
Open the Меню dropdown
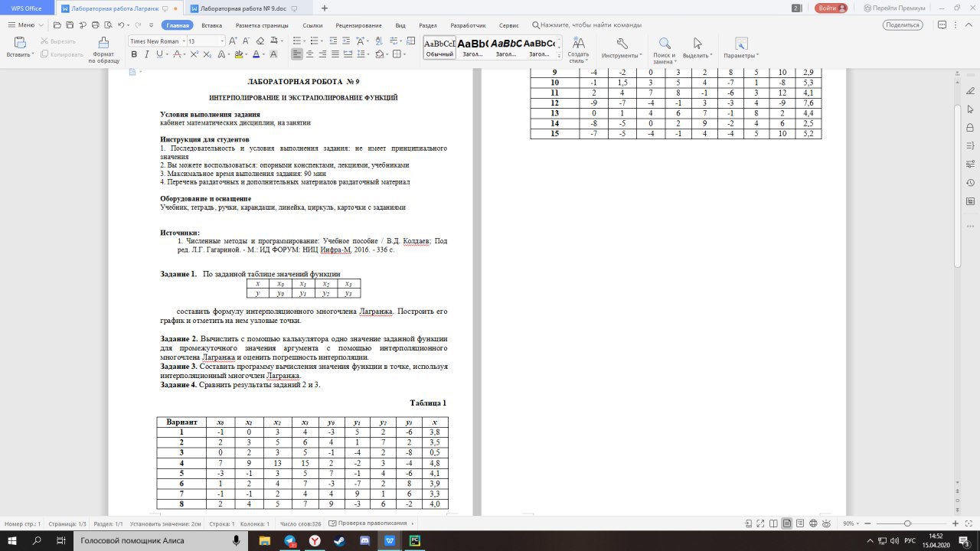[26, 25]
